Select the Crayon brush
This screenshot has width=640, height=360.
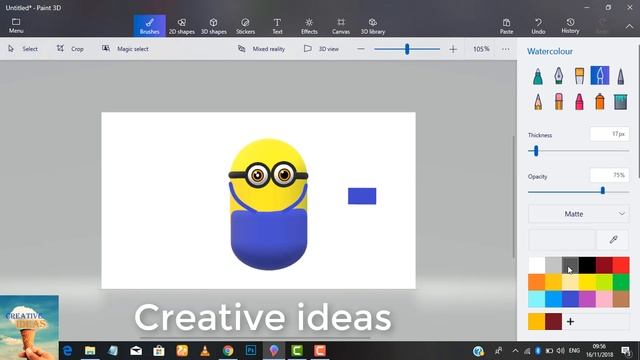tap(579, 101)
